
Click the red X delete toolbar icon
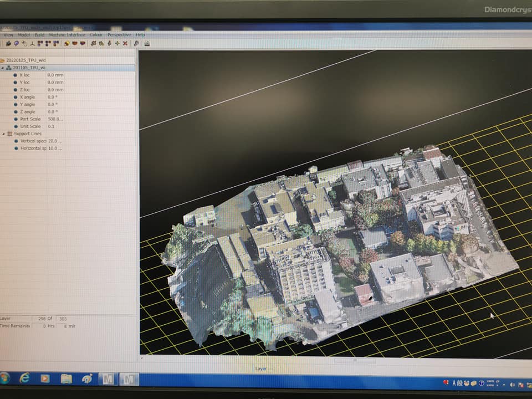125,43
